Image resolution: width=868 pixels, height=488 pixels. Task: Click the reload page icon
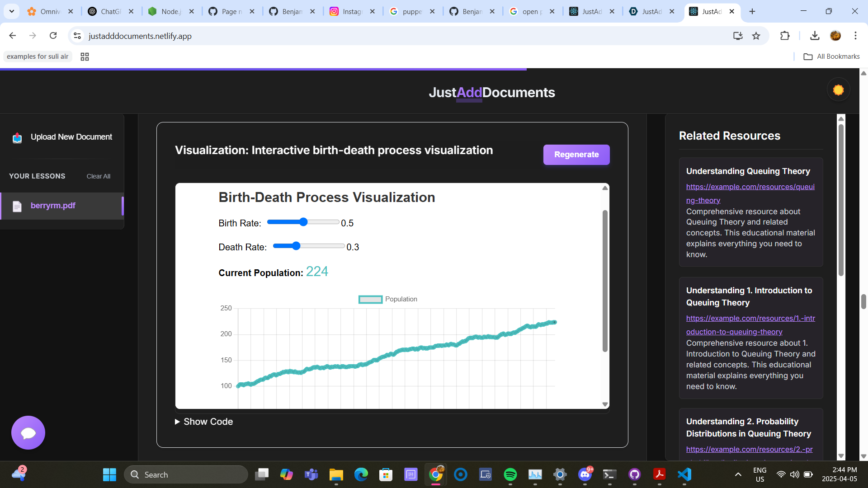(53, 36)
